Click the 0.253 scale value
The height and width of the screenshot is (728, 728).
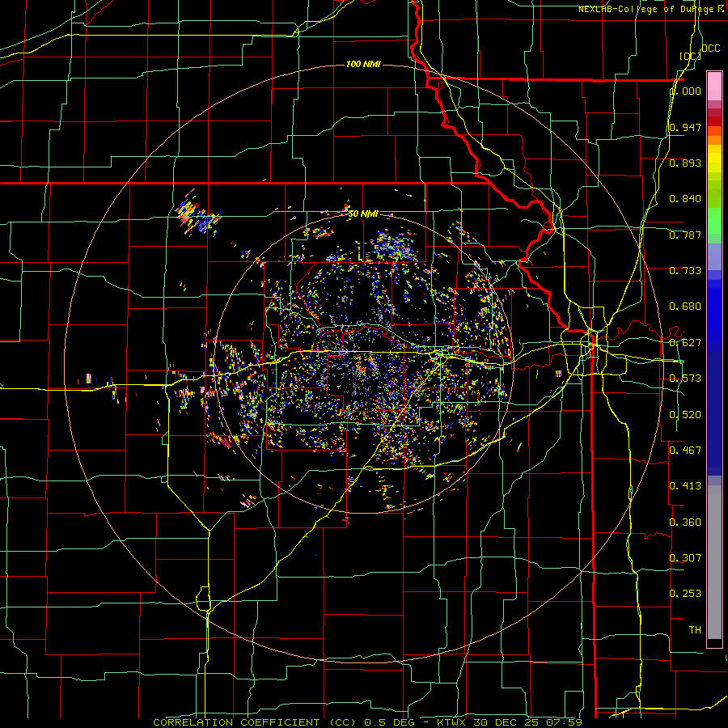point(685,594)
